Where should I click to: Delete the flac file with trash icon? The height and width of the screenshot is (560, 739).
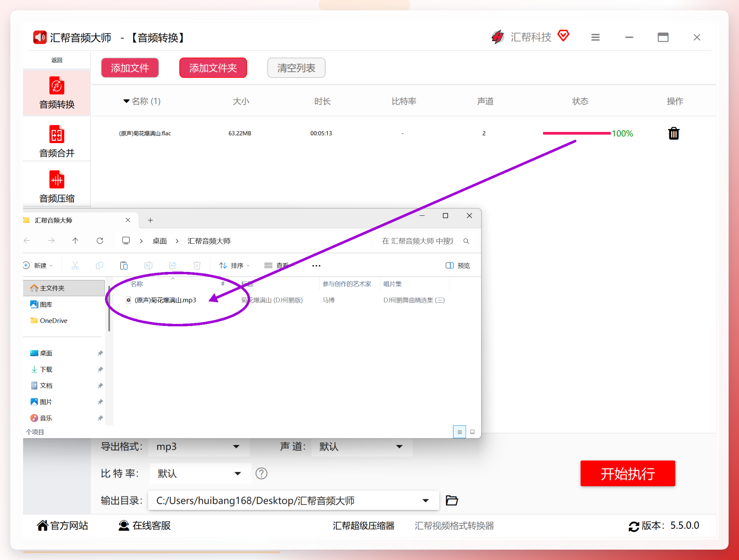[x=674, y=133]
